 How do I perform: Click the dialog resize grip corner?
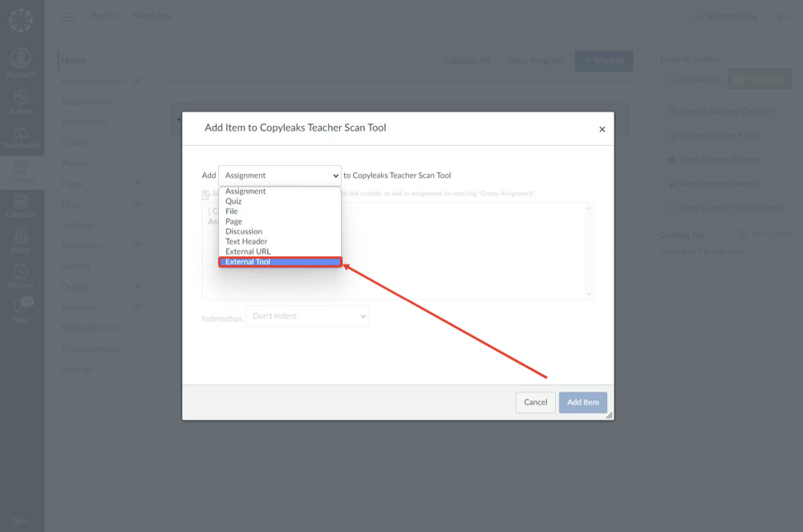(609, 416)
